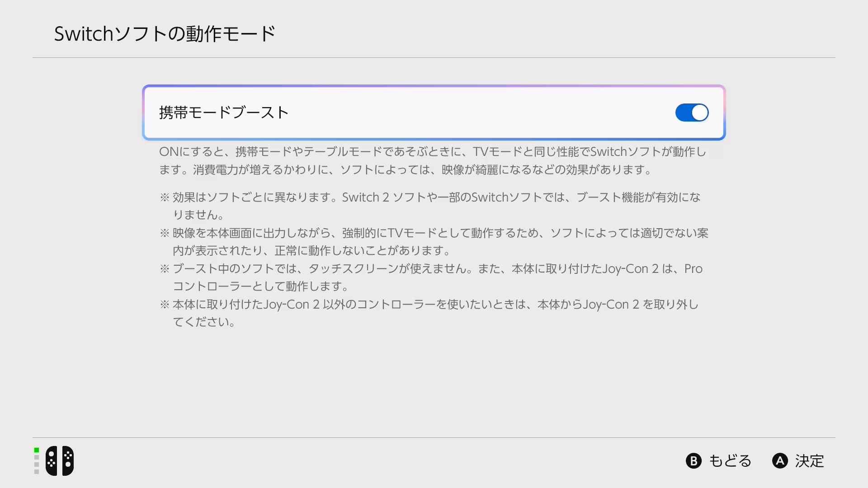Click 決定 to confirm
The height and width of the screenshot is (488, 868).
(x=809, y=461)
